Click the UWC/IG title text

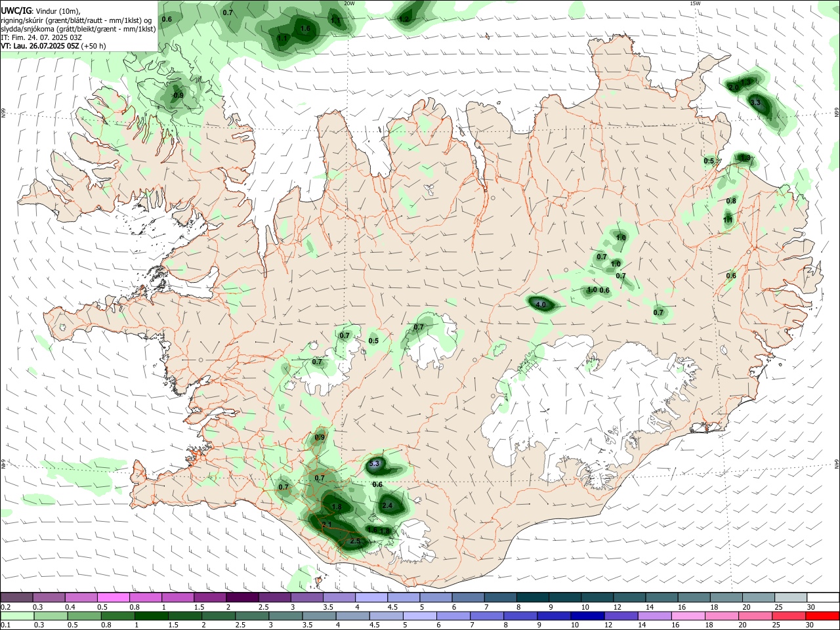16,10
